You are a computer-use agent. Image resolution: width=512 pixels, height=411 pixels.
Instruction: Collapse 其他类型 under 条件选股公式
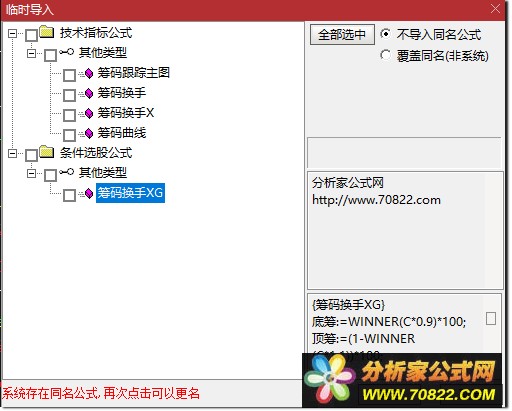32,173
